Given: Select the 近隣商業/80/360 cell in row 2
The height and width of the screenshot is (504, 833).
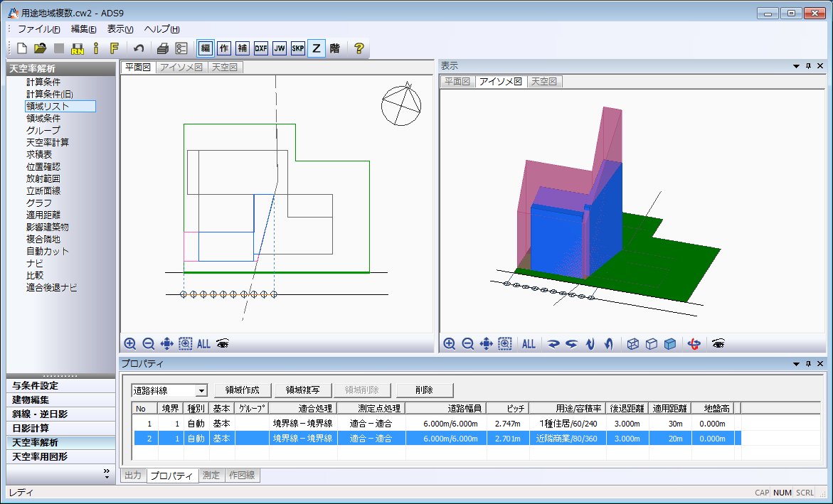Looking at the screenshot, I should [568, 438].
